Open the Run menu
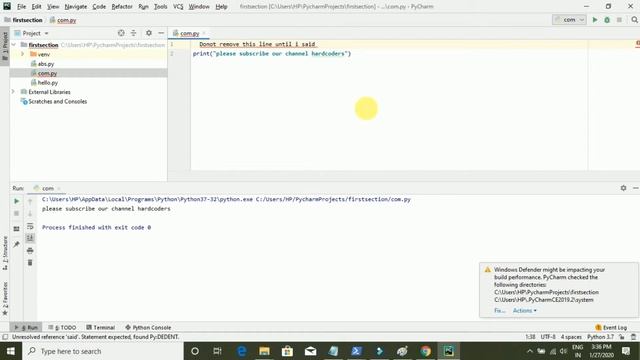 [x=143, y=7]
